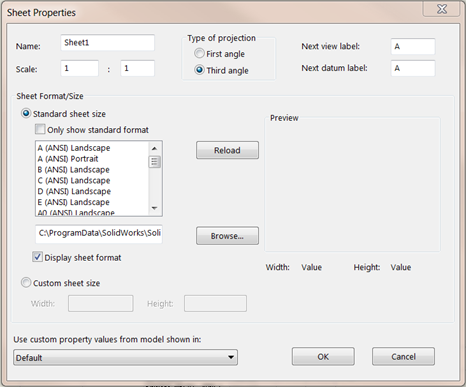Choose Custom sheet size option
The image size is (466, 387).
(x=26, y=283)
